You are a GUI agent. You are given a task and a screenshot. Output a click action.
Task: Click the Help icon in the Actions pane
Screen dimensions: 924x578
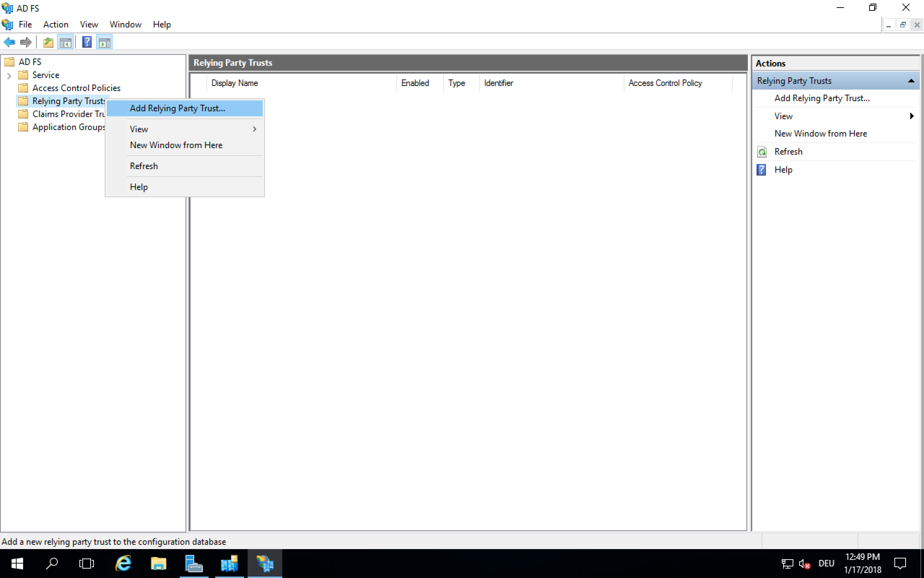pos(762,170)
